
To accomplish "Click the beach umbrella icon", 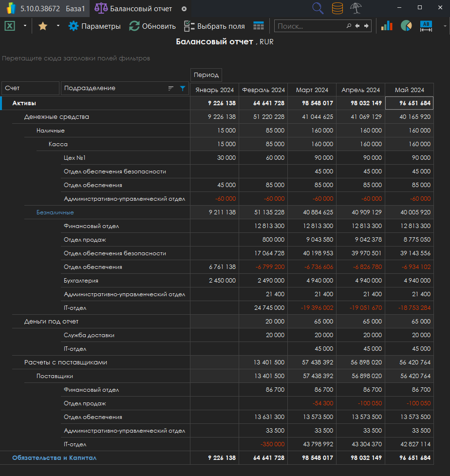I will point(356,8).
